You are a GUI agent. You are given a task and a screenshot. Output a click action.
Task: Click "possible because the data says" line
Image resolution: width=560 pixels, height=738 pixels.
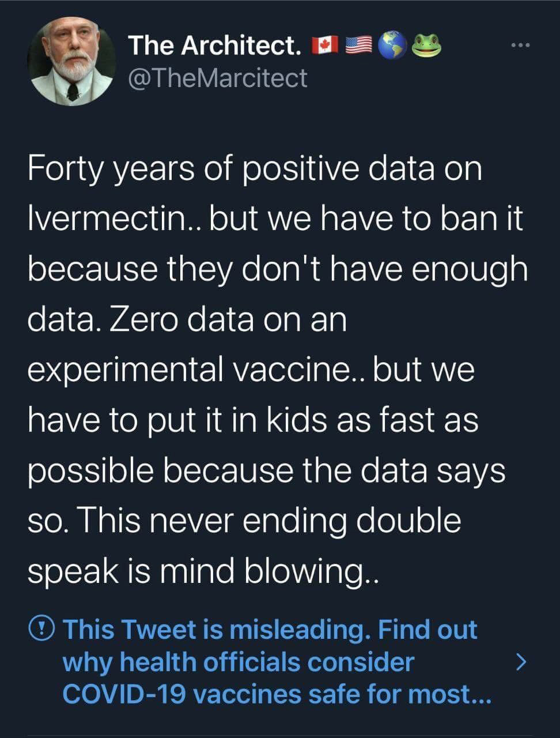coord(266,470)
